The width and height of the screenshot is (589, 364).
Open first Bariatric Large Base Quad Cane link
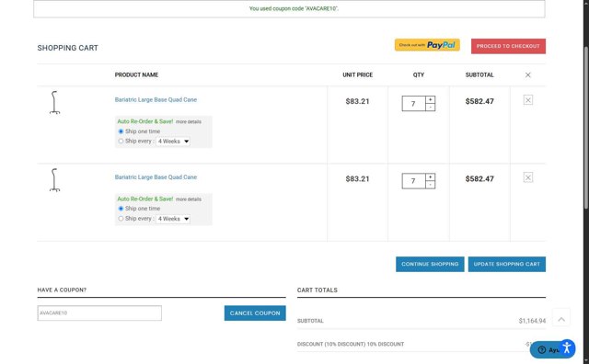tap(156, 100)
